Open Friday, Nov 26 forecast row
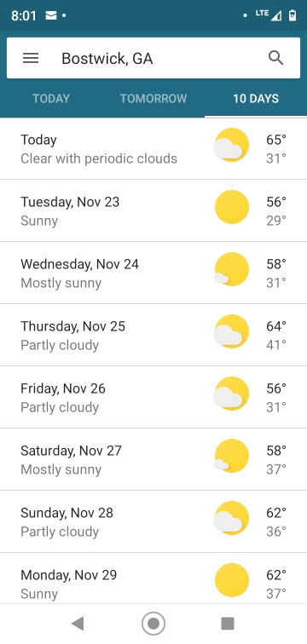This screenshot has height=644, width=307. click(153, 397)
